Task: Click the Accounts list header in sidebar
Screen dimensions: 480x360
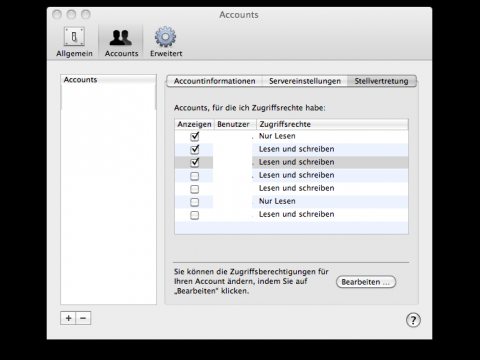Action: (x=108, y=80)
